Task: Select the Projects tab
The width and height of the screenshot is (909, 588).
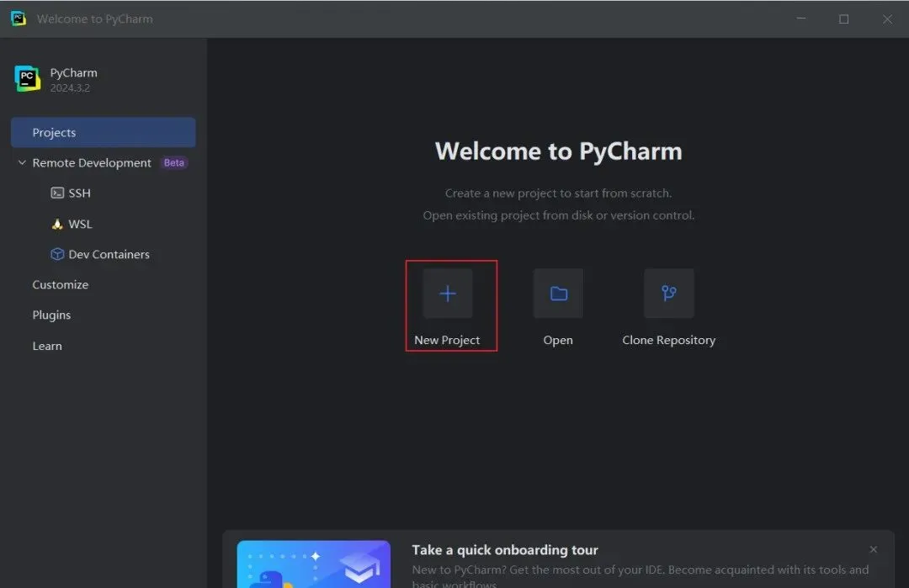Action: [x=104, y=133]
